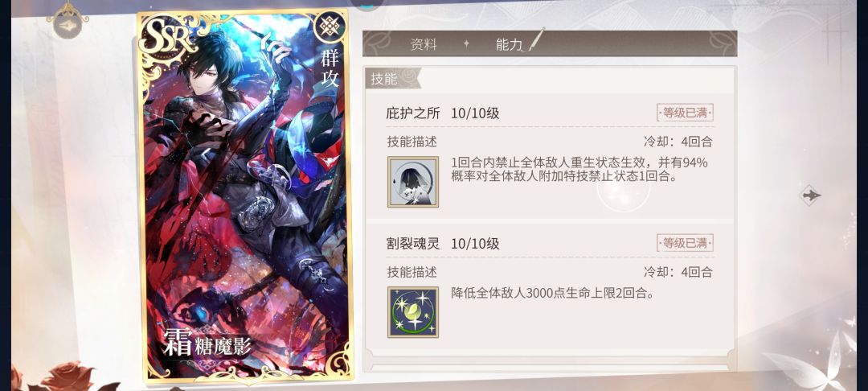Tap 庇护之所 skill name
The image size is (868, 391).
click(x=413, y=113)
